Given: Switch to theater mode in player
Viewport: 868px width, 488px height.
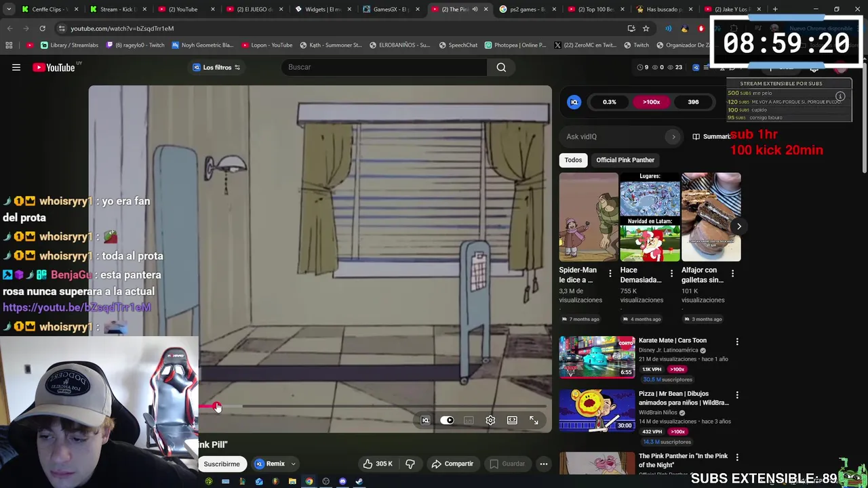Looking at the screenshot, I should (512, 420).
